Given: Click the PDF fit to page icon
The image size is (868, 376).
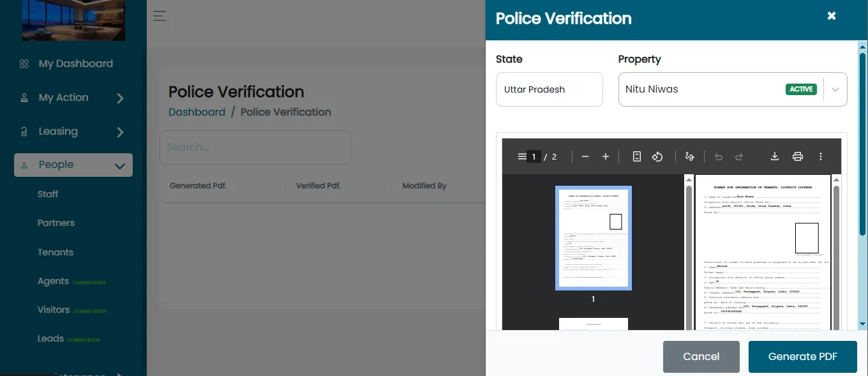Looking at the screenshot, I should tap(636, 156).
